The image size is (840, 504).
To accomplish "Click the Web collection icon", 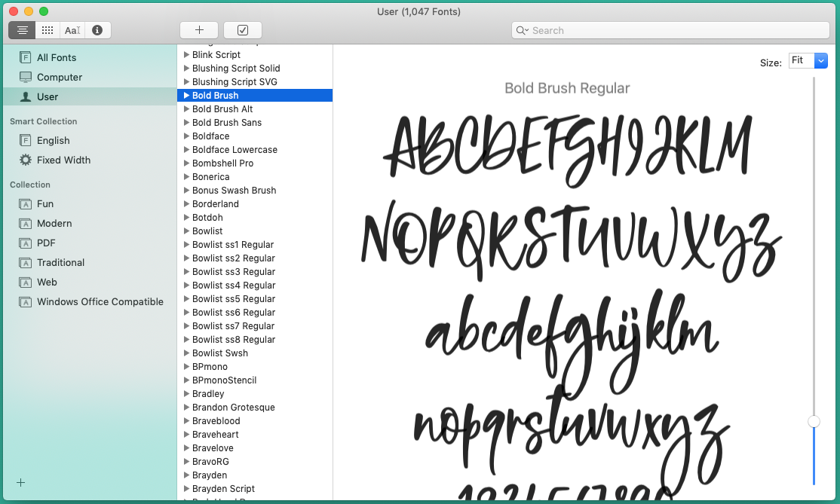I will pos(25,283).
